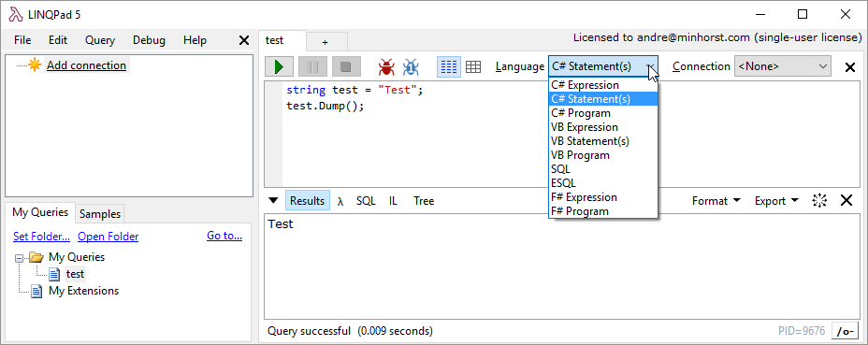Open the Connection dropdown showing None
Viewport: 868px width, 345px height.
click(783, 66)
